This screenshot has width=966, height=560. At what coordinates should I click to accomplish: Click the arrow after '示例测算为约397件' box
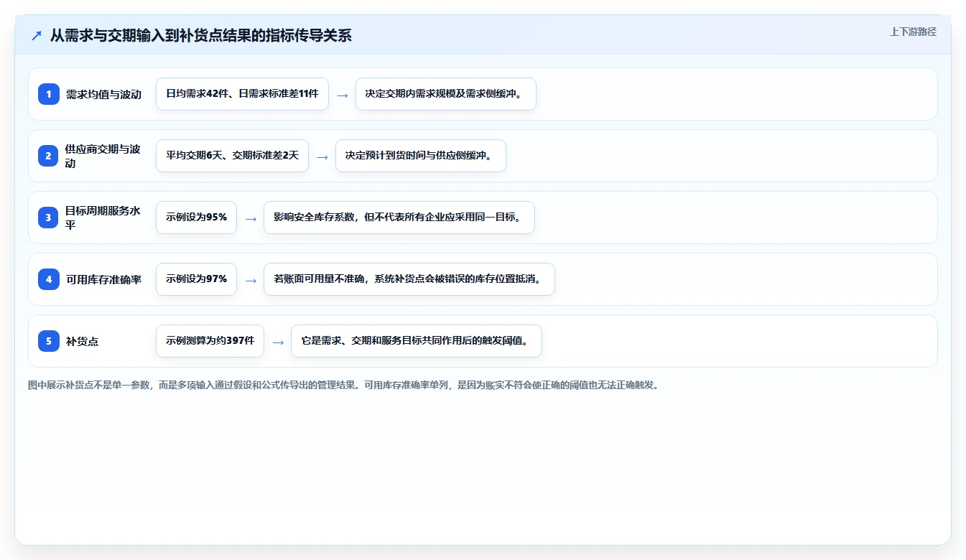point(278,342)
